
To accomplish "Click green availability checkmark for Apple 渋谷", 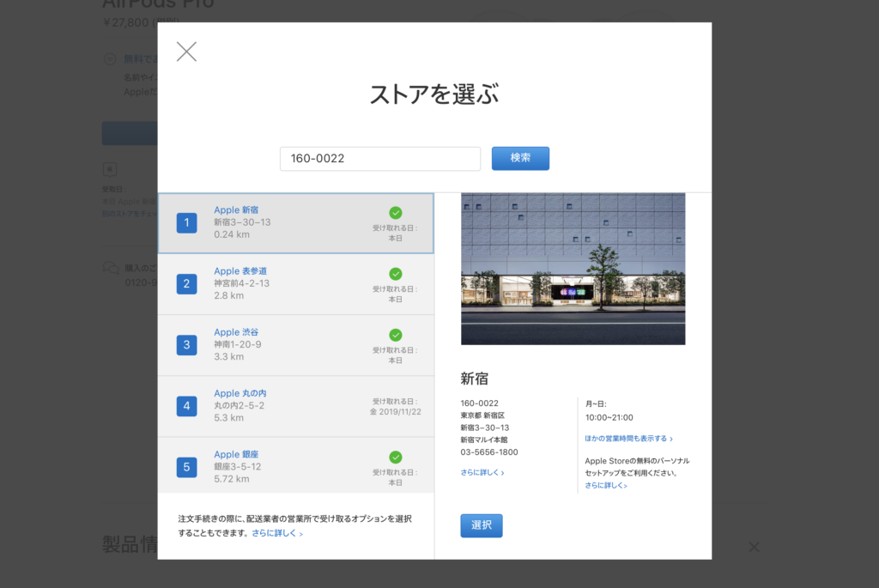I will point(395,335).
